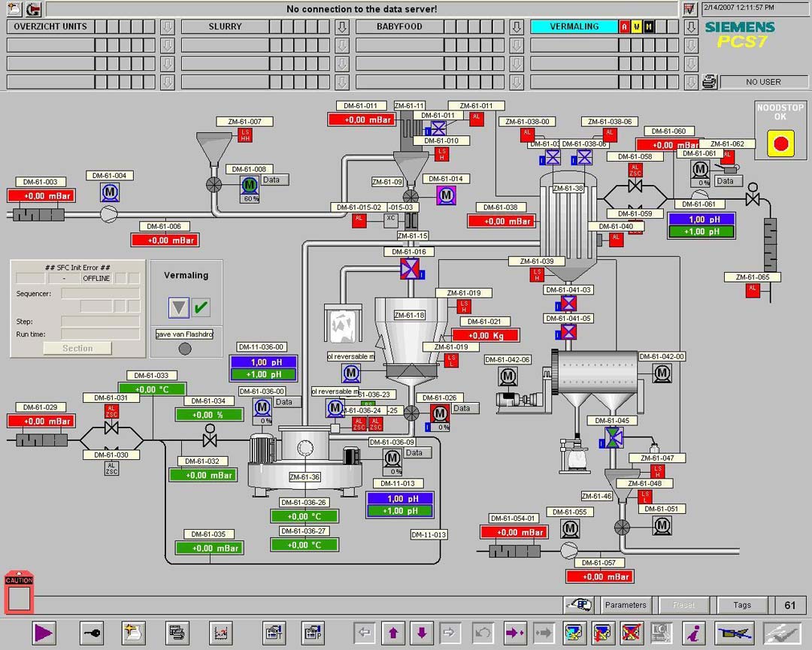Toggle the round indicator under Flashdrogen label
This screenshot has height=650, width=812.
point(185,349)
